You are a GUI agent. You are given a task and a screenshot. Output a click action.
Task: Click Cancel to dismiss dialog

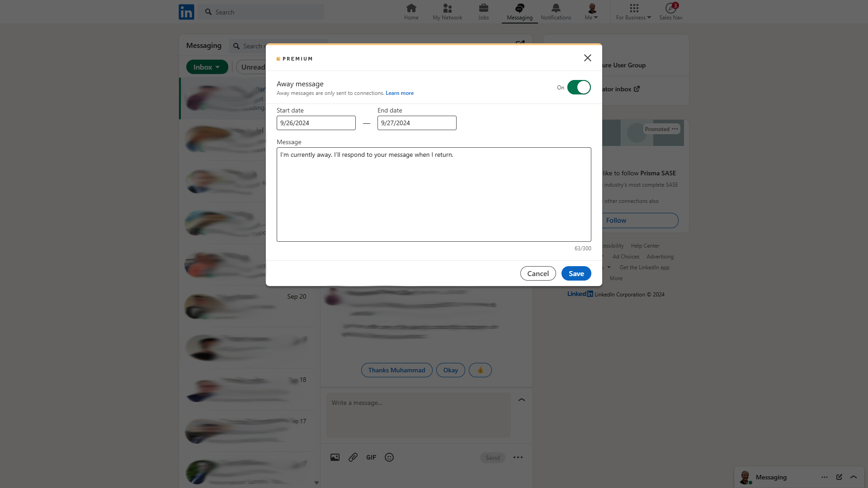tap(538, 273)
